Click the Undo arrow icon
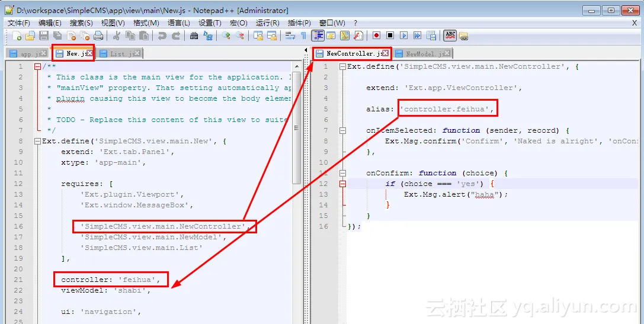 coord(162,36)
